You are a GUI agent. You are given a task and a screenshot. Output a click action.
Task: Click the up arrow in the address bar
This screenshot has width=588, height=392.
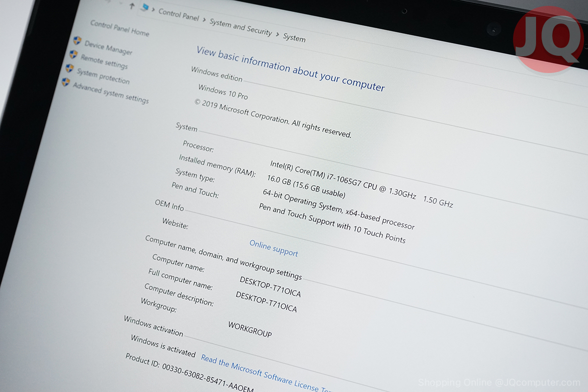click(132, 6)
